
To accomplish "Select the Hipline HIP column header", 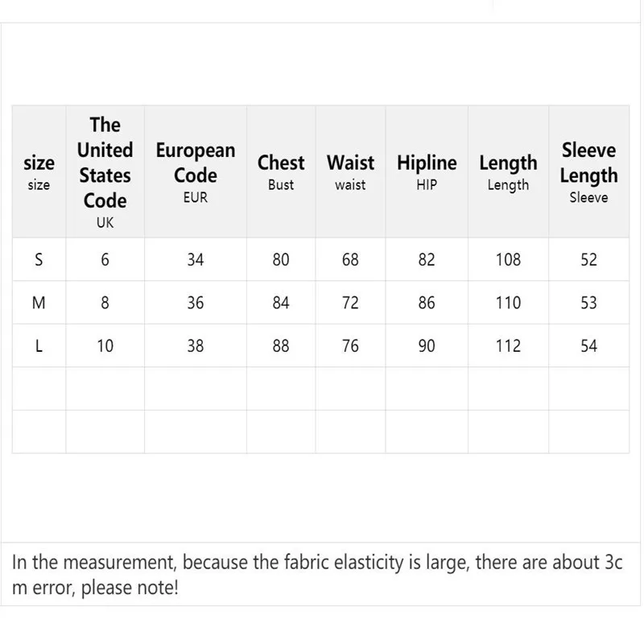I will (x=427, y=171).
